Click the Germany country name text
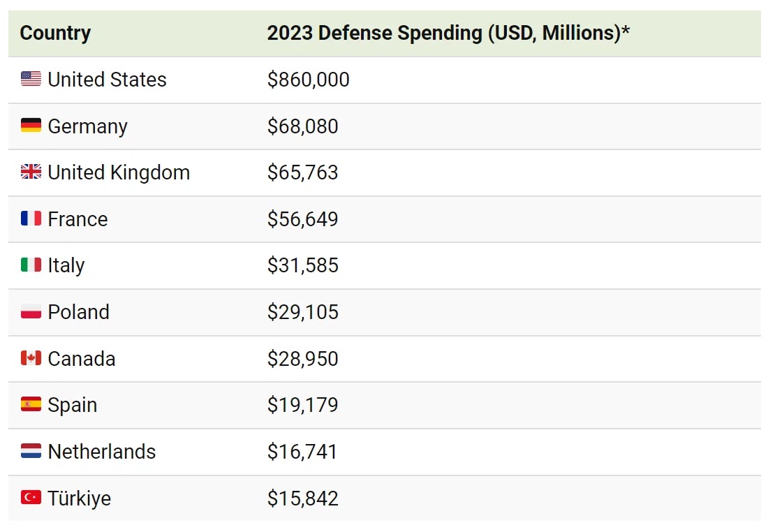The width and height of the screenshot is (768, 532). [87, 126]
